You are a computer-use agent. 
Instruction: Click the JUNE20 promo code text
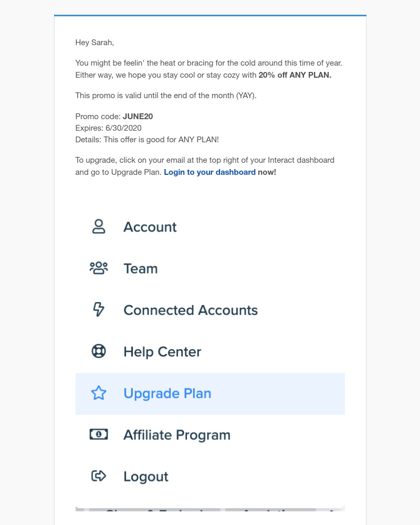point(138,117)
